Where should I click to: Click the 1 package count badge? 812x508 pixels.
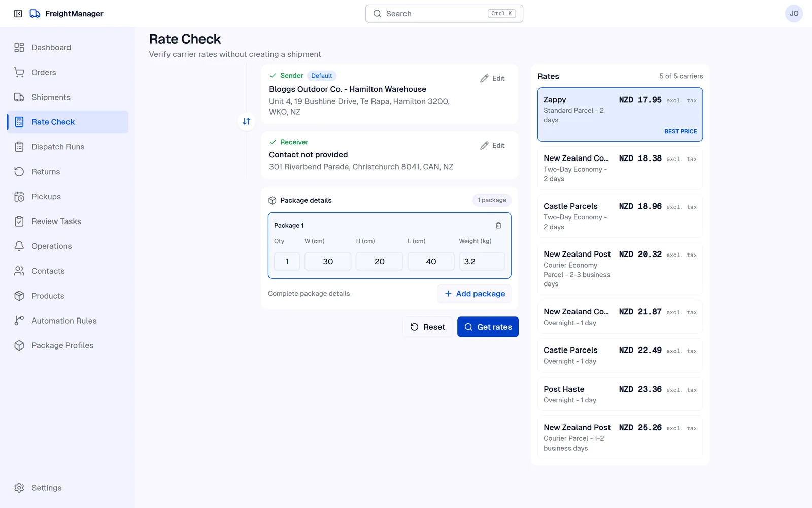pos(492,200)
